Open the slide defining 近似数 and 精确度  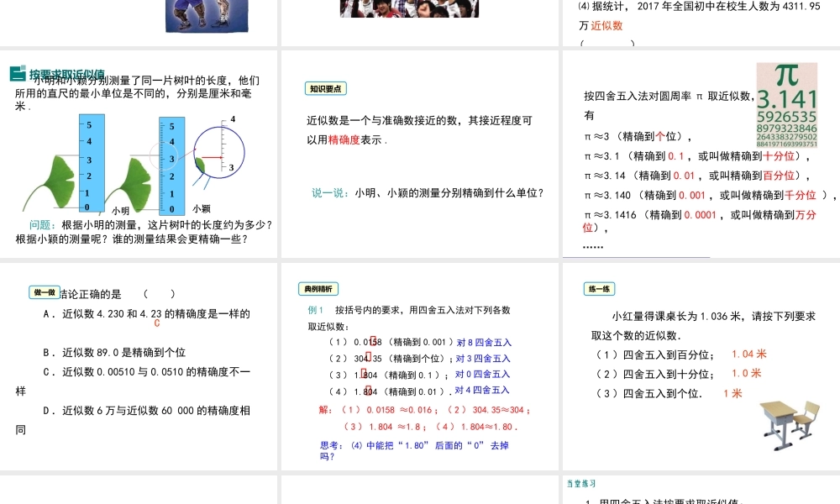pyautogui.click(x=420, y=154)
